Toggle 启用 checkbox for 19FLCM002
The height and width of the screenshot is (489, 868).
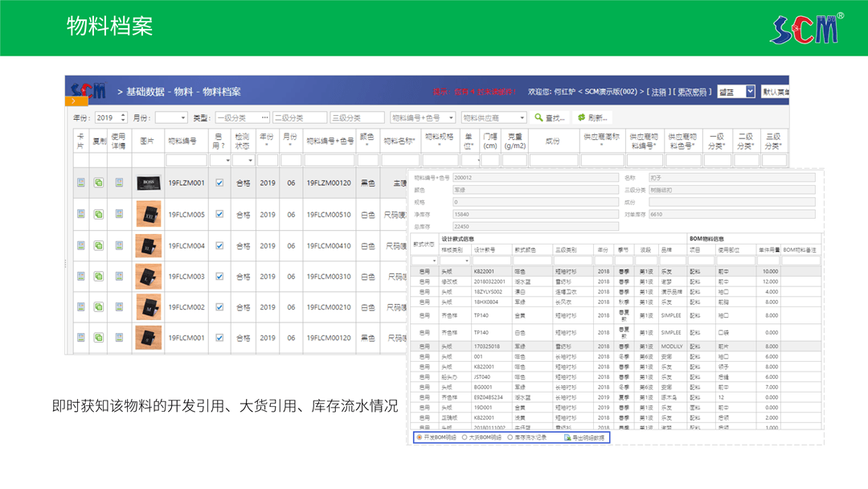[x=219, y=306]
